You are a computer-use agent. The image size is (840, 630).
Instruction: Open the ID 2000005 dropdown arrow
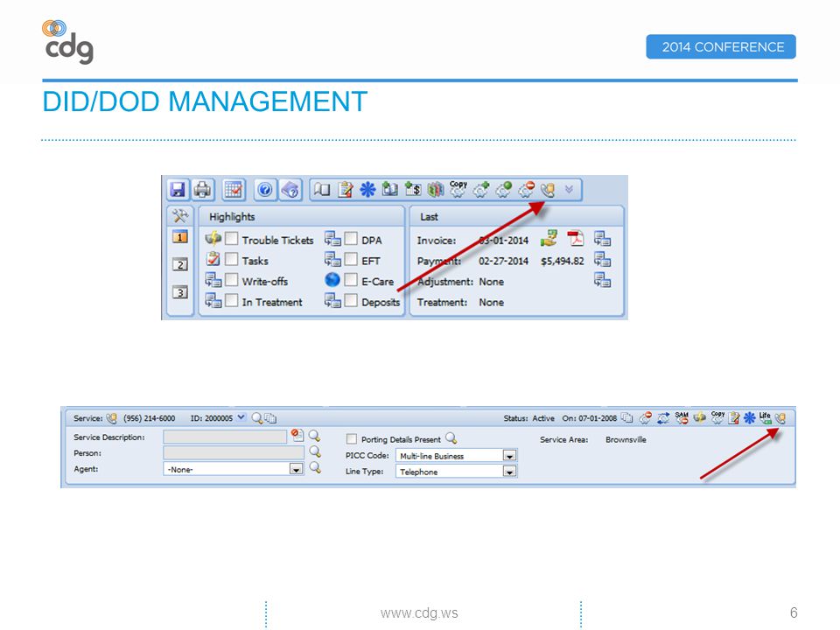coord(241,416)
